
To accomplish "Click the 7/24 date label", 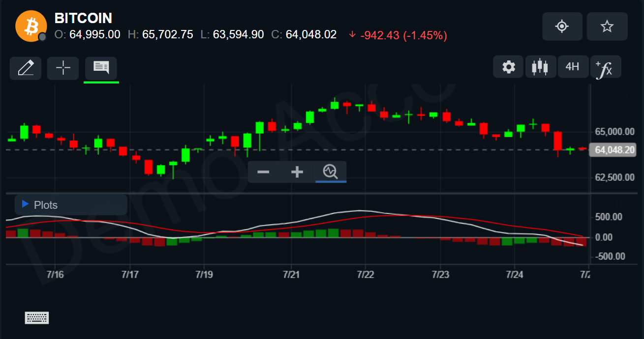I will (x=514, y=274).
